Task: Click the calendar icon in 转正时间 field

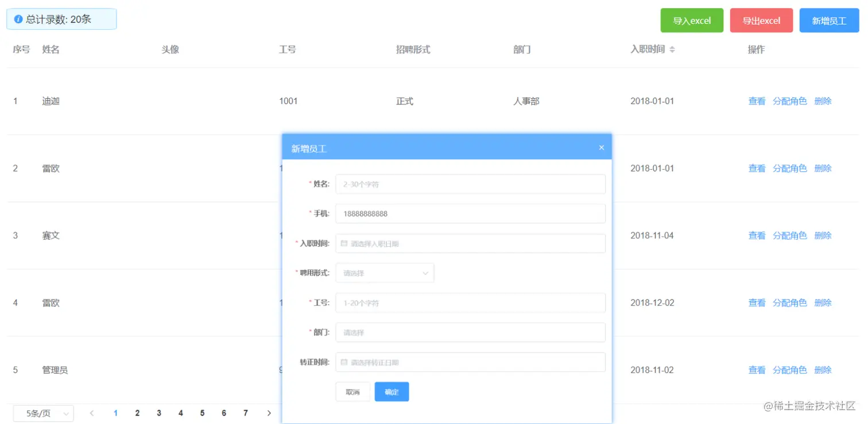Action: pyautogui.click(x=344, y=362)
